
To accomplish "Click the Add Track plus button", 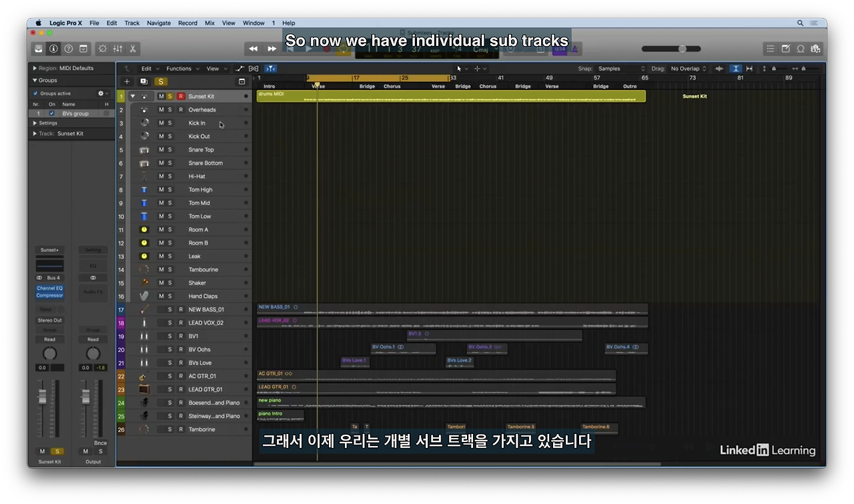I will [x=127, y=81].
